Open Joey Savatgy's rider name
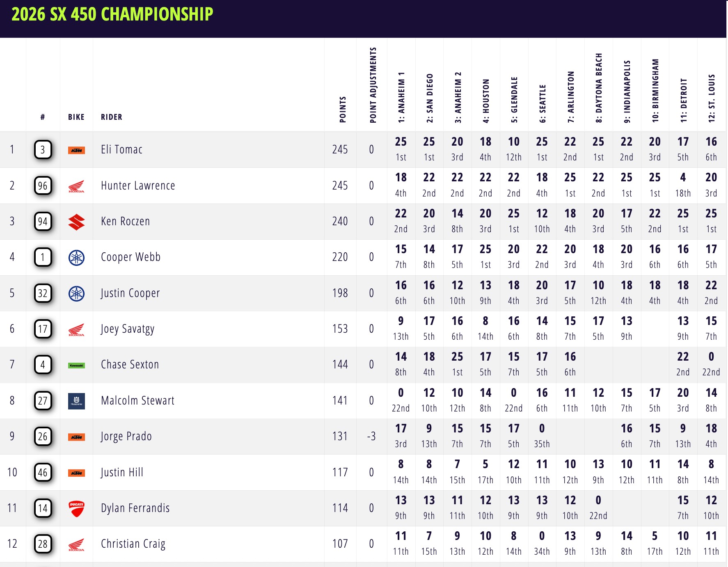728x567 pixels. pyautogui.click(x=128, y=329)
